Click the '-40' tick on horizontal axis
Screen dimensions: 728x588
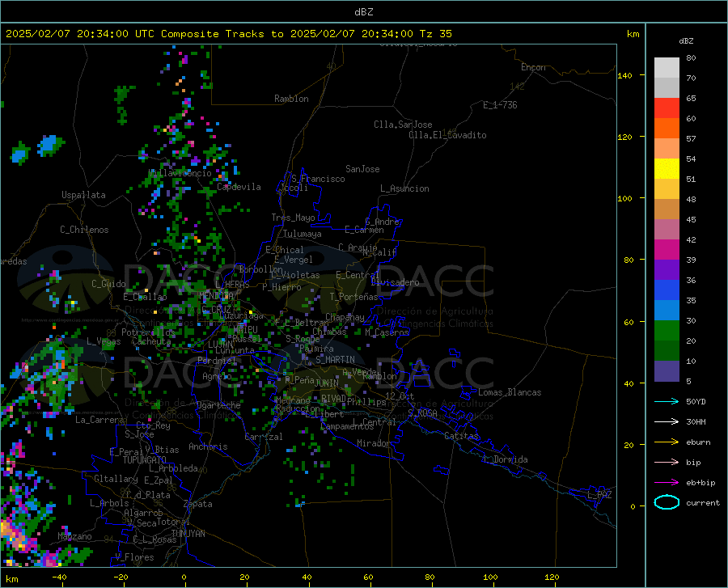coord(59,577)
